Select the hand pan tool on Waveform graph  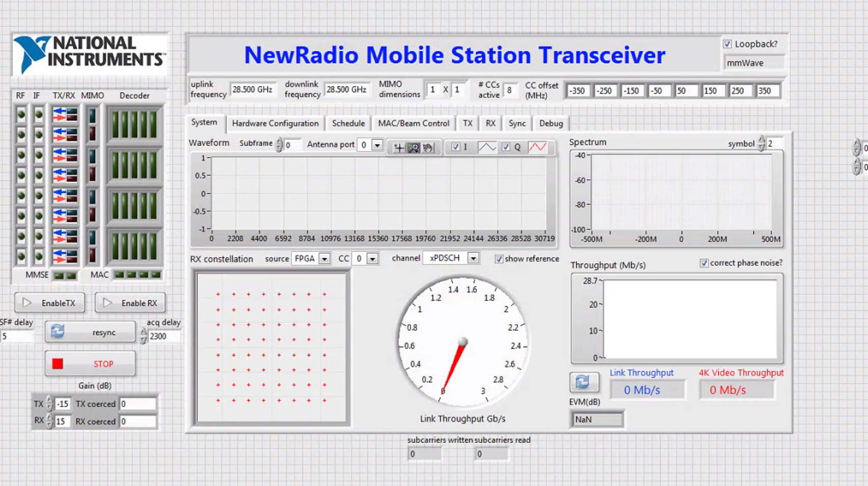tap(428, 148)
